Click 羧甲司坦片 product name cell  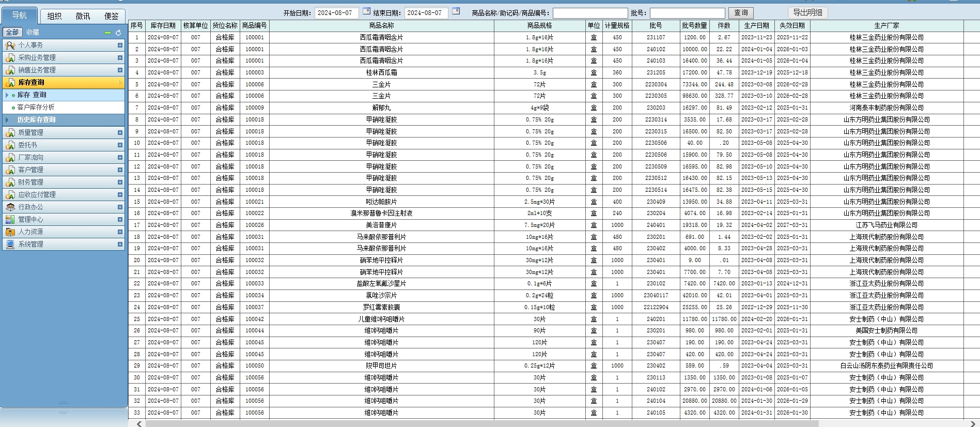(x=381, y=366)
